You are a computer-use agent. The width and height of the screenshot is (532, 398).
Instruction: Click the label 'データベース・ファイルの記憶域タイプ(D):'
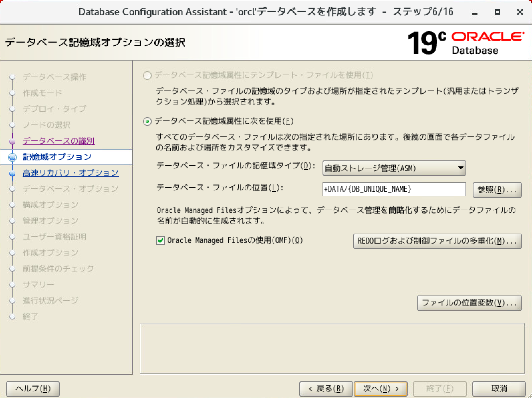(236, 165)
